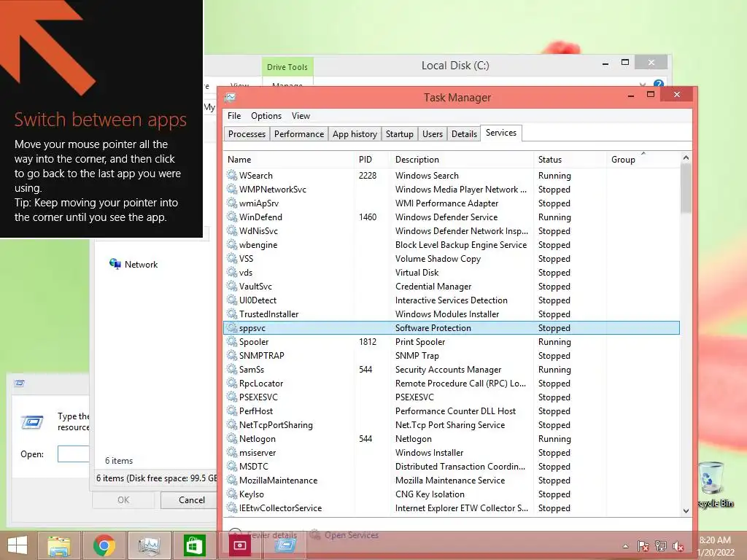747x560 pixels.
Task: Click Drive Tools ribbon tab in Local Disk
Action: coord(287,66)
